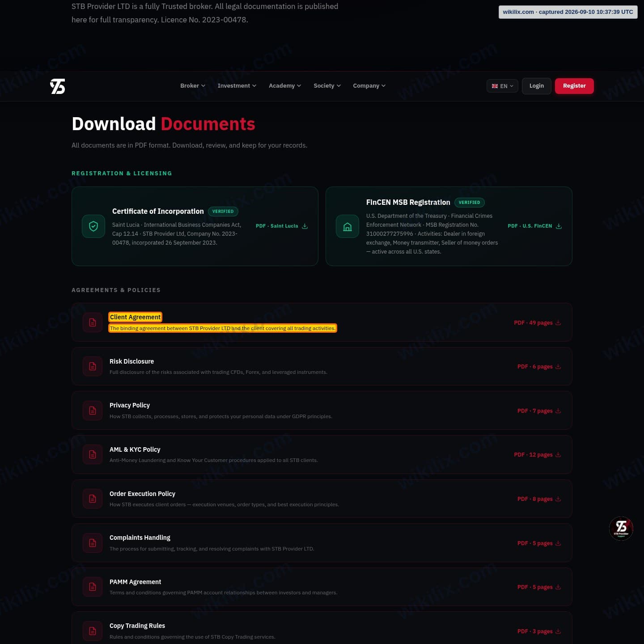Click the Privacy Policy title
Image resolution: width=644 pixels, height=644 pixels.
130,405
